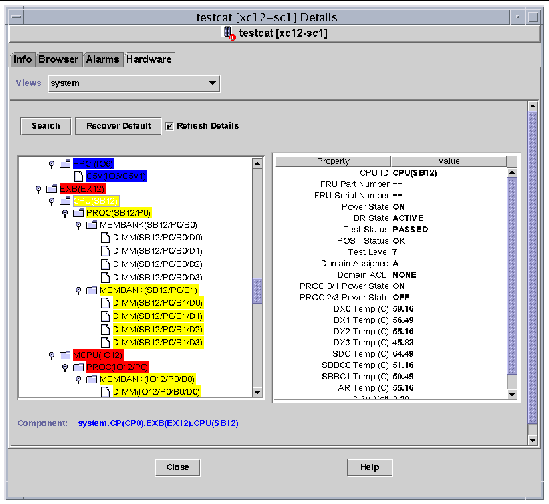Click the Value column header

(449, 161)
